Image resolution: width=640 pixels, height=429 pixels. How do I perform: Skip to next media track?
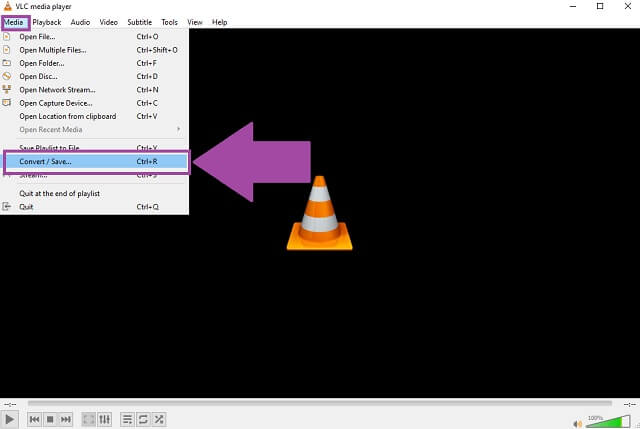click(x=66, y=419)
